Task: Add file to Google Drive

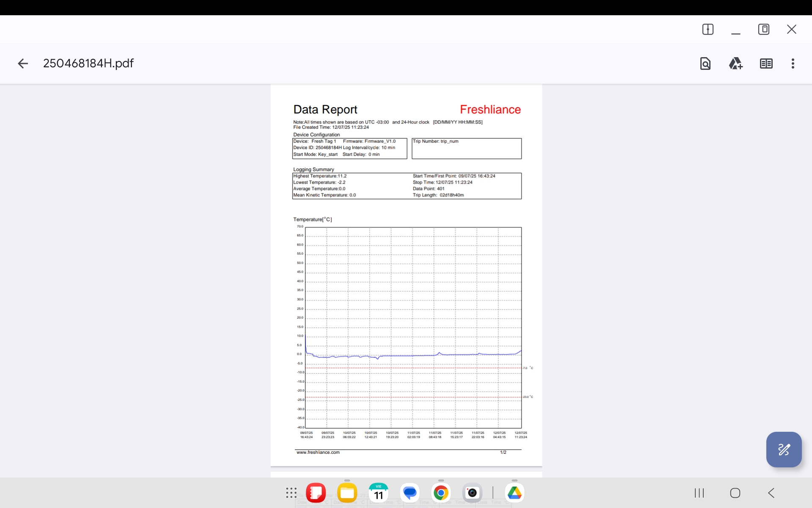Action: (x=735, y=63)
